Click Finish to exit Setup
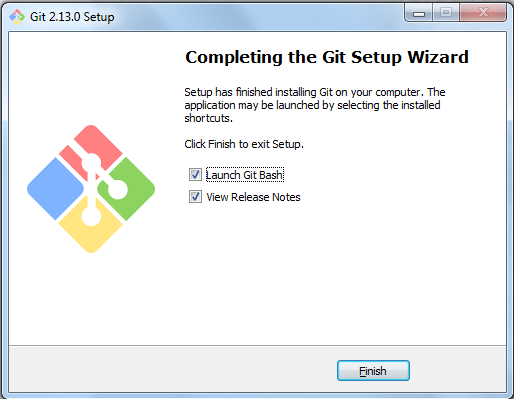The width and height of the screenshot is (514, 399). coord(373,371)
